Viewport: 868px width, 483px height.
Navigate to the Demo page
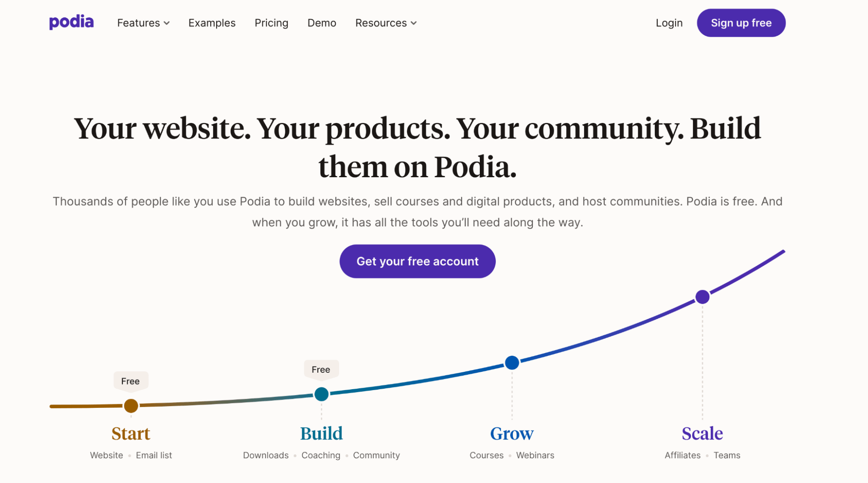pyautogui.click(x=322, y=23)
